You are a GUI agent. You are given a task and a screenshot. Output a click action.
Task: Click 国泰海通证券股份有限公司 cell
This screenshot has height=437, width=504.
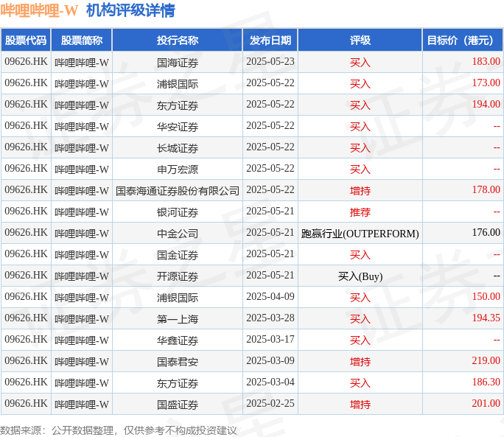pos(178,191)
